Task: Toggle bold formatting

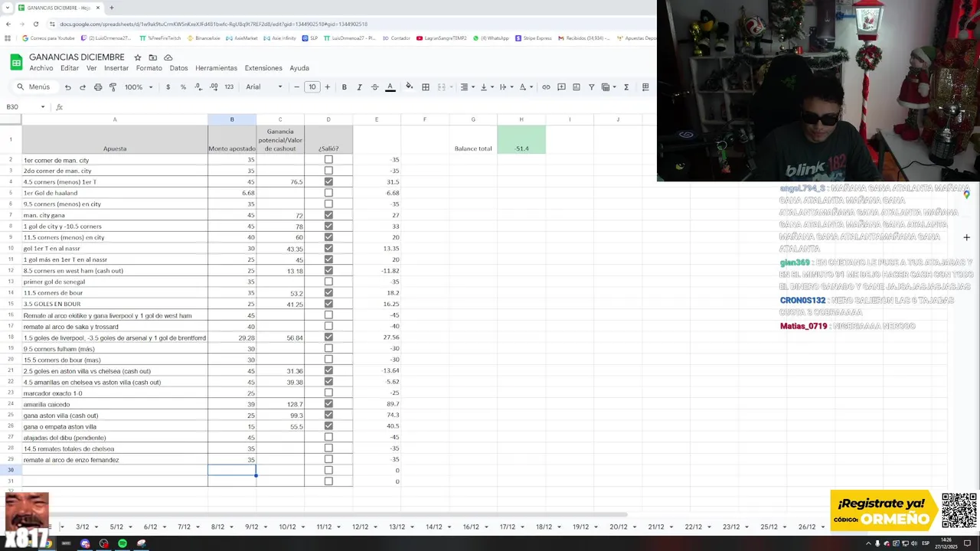Action: pyautogui.click(x=345, y=87)
